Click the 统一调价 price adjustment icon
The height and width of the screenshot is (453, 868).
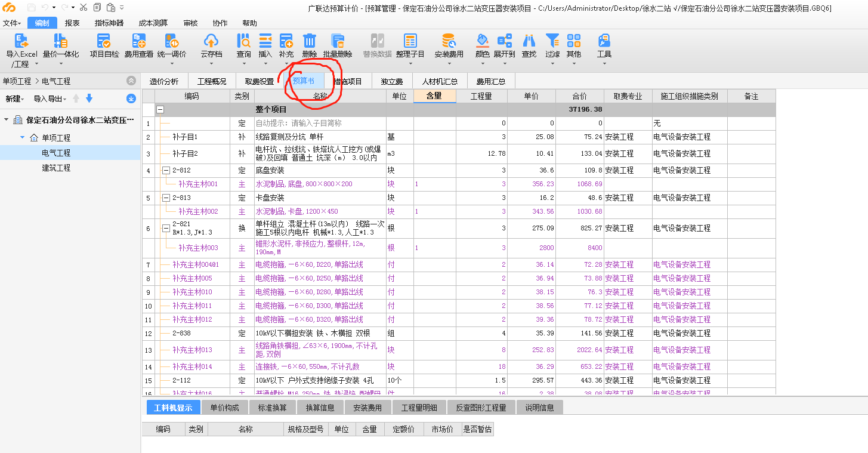coord(172,41)
